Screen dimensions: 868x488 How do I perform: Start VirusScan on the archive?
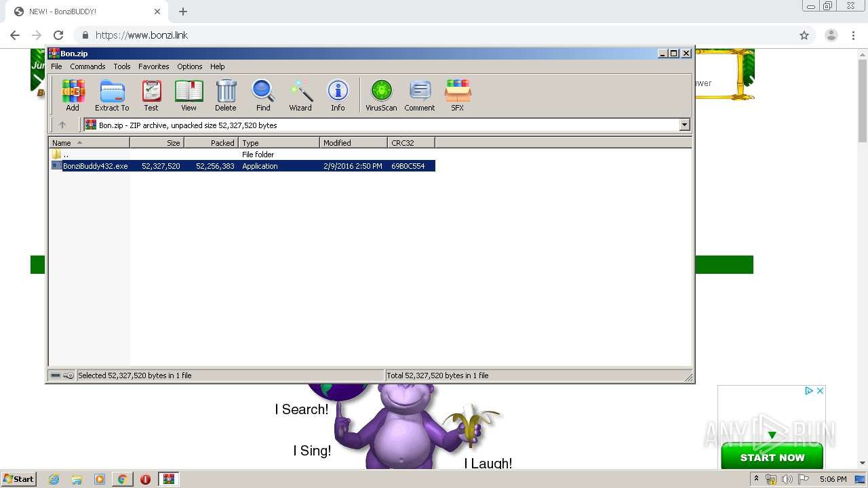point(381,95)
